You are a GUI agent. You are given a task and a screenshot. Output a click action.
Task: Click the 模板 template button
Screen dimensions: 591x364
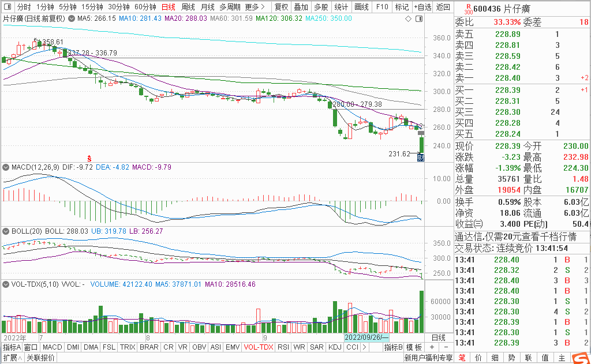[414, 347]
